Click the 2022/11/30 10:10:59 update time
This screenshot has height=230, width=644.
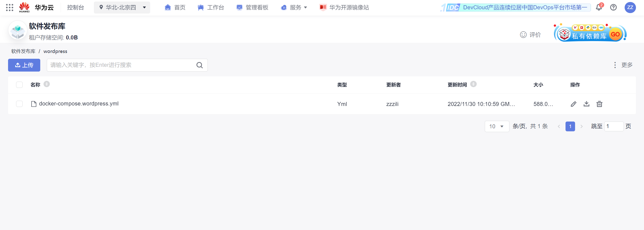tap(481, 104)
